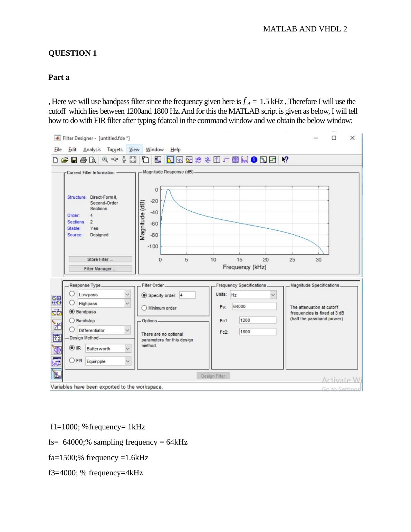Open the Filter Information icon

click(254, 160)
